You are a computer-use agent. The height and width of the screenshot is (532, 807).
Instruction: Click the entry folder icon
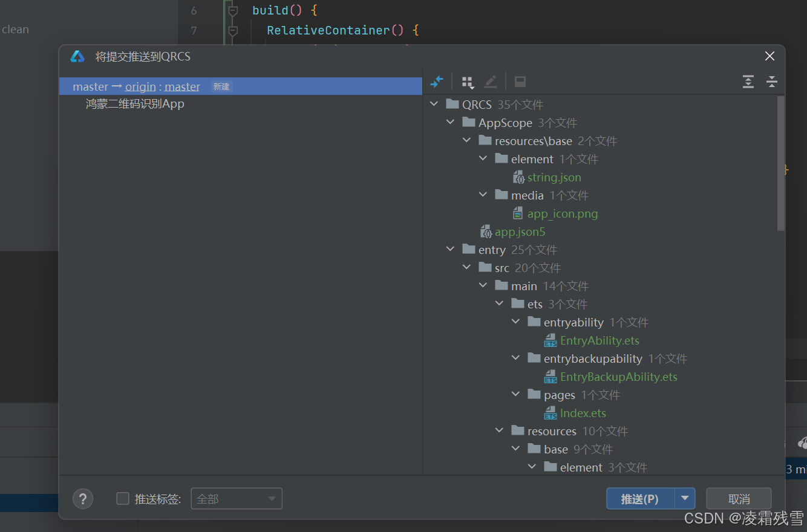click(x=469, y=249)
